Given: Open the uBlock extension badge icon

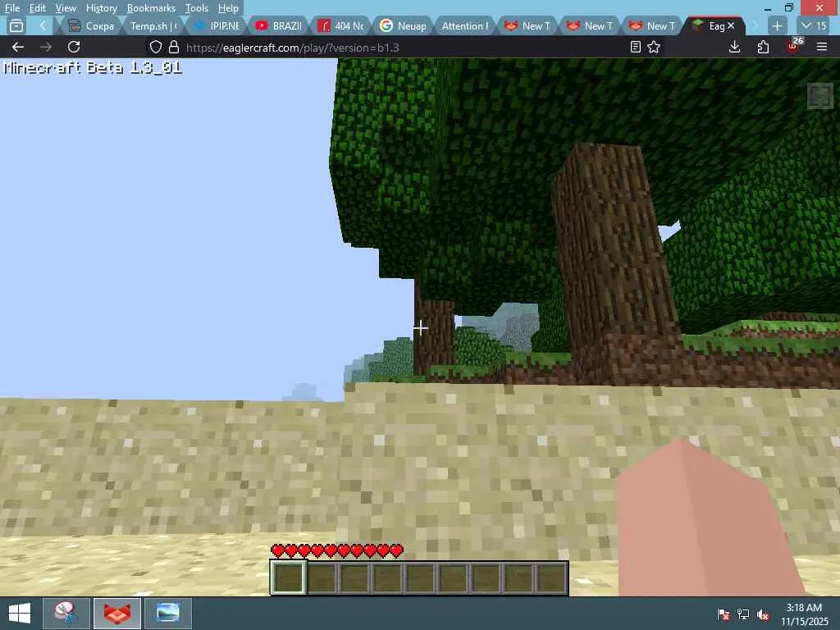Looking at the screenshot, I should [793, 46].
